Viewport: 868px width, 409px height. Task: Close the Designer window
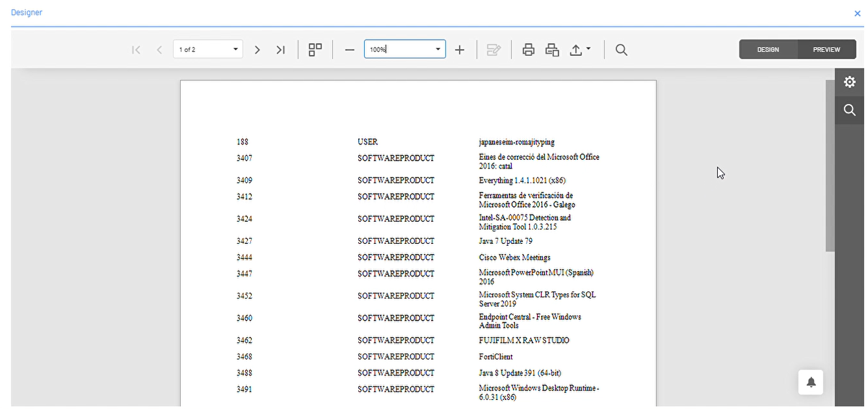[858, 13]
